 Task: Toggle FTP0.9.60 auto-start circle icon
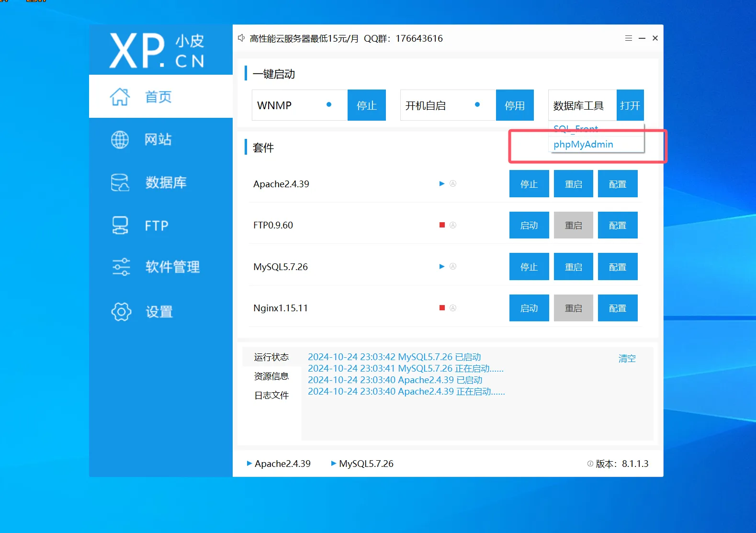453,225
